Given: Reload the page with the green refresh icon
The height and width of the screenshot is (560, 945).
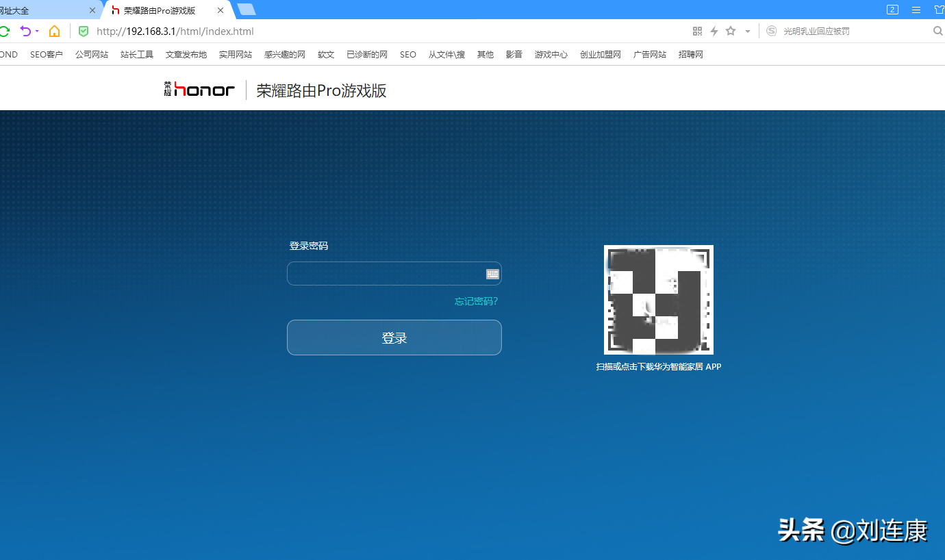Looking at the screenshot, I should (3, 31).
